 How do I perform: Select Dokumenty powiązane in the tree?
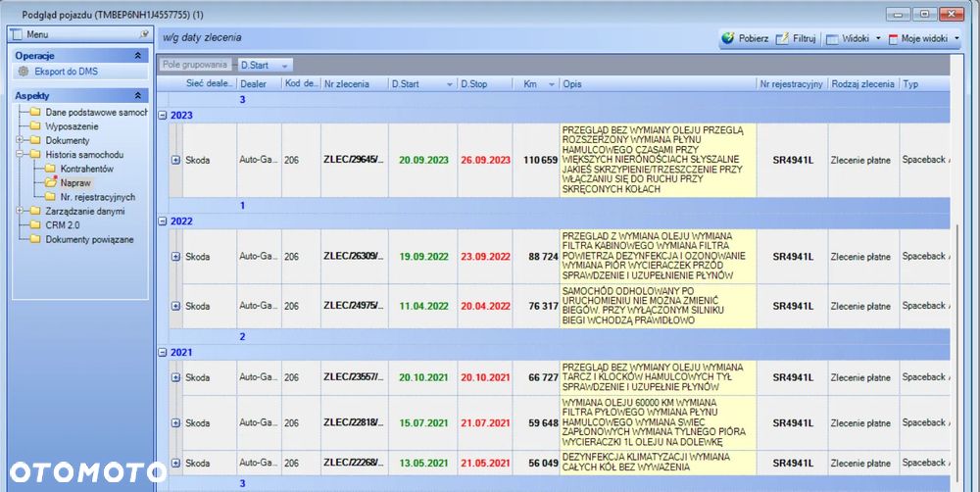(x=89, y=239)
